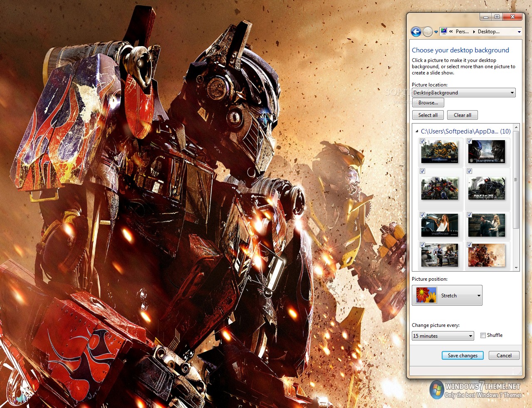Go back using the blue Back arrow

416,32
